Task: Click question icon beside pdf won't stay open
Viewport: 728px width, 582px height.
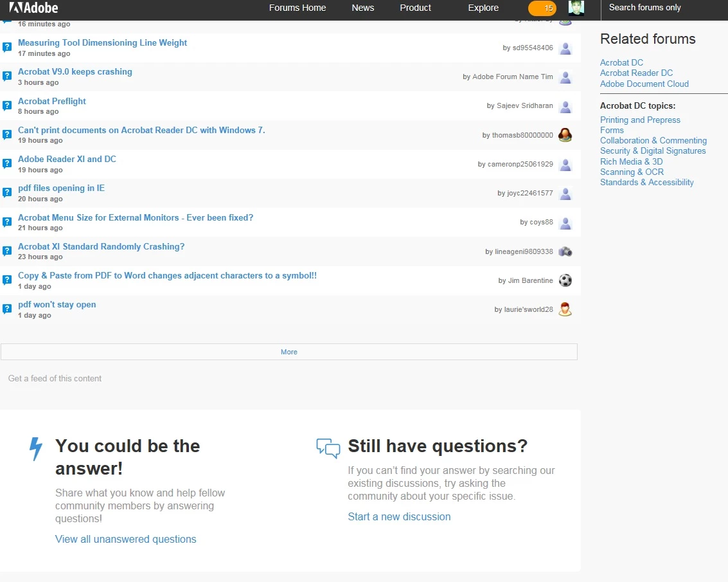Action: click(7, 309)
